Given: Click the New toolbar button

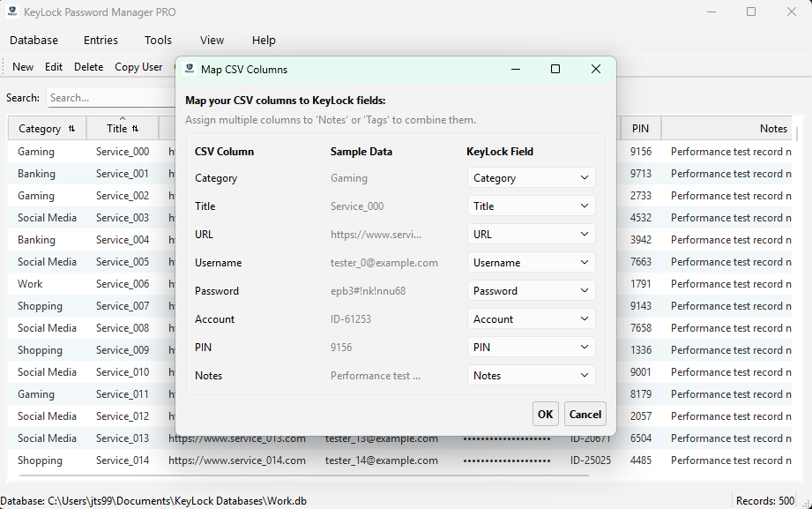Looking at the screenshot, I should tap(23, 67).
